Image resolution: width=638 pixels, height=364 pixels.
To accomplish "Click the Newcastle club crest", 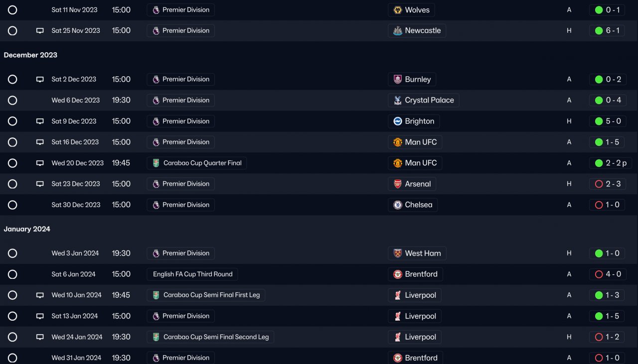I will (398, 31).
